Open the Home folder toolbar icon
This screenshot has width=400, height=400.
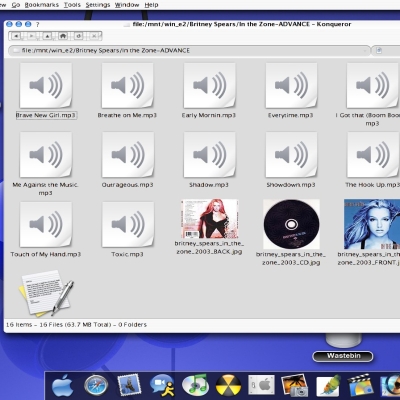(x=63, y=36)
